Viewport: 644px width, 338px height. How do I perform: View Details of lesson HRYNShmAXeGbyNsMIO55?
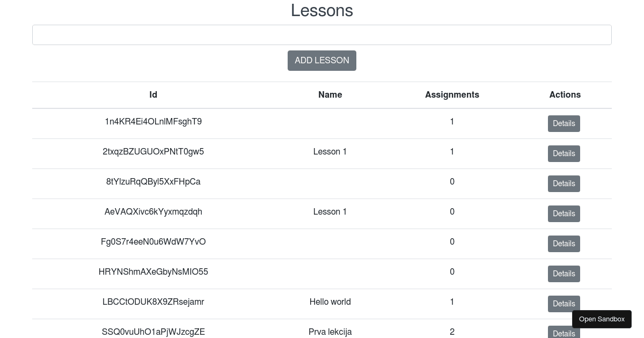click(x=563, y=274)
